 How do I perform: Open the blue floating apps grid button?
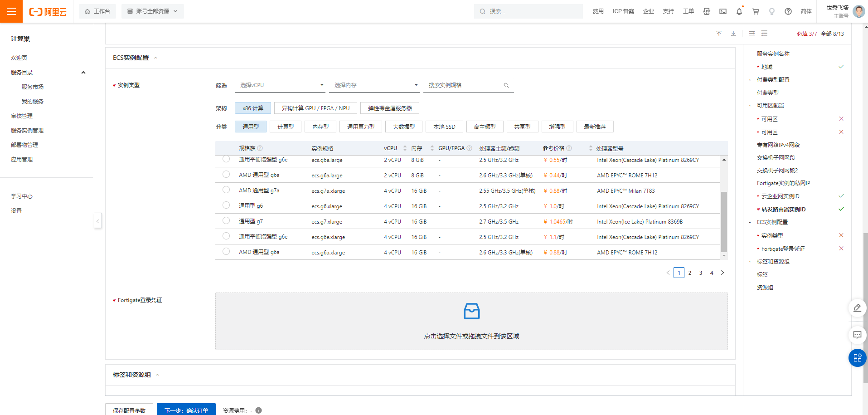(857, 358)
